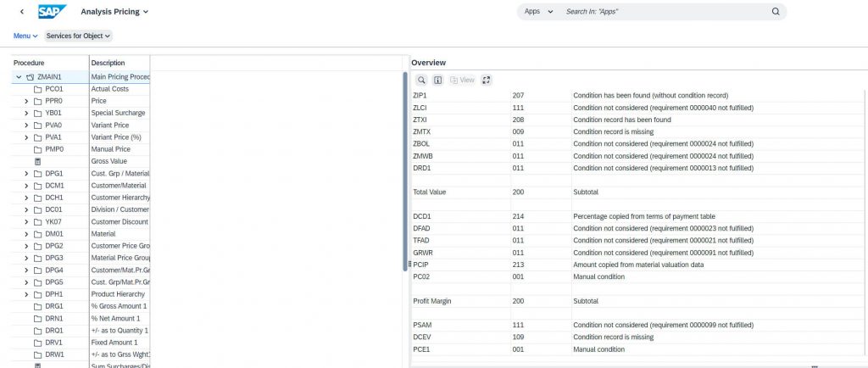
Task: Click the DRQ1 folder icon
Action: click(x=37, y=331)
